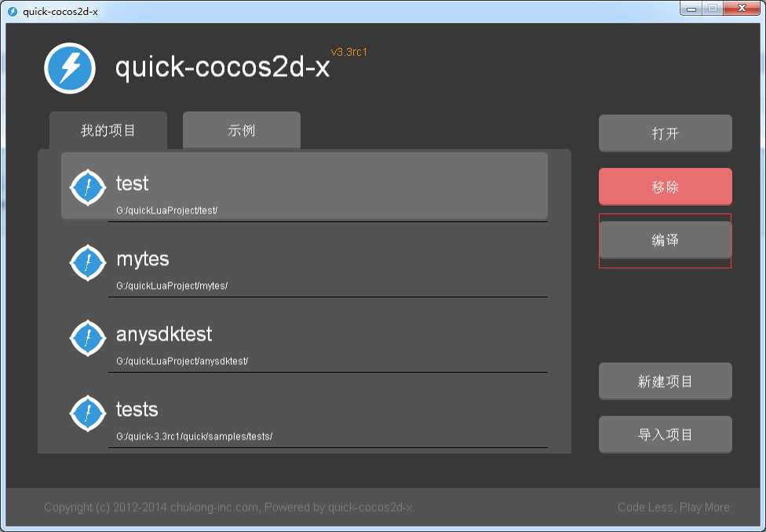Click the path G:/quickLuaProject/test/

tap(166, 210)
